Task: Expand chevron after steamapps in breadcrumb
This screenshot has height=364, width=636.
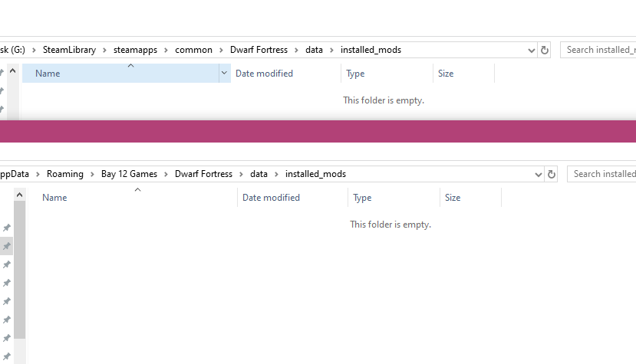Action: tap(166, 50)
